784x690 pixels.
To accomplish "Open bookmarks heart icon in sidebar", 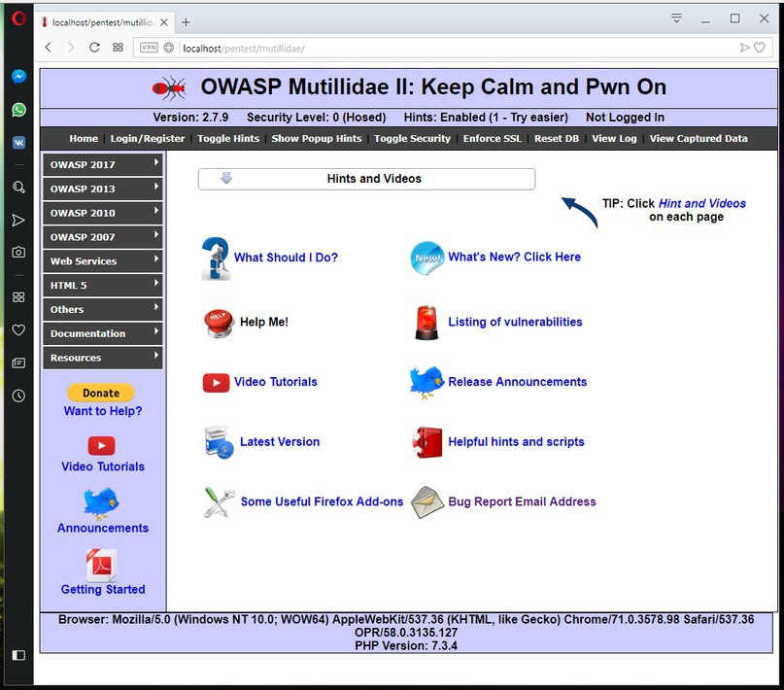I will (18, 330).
